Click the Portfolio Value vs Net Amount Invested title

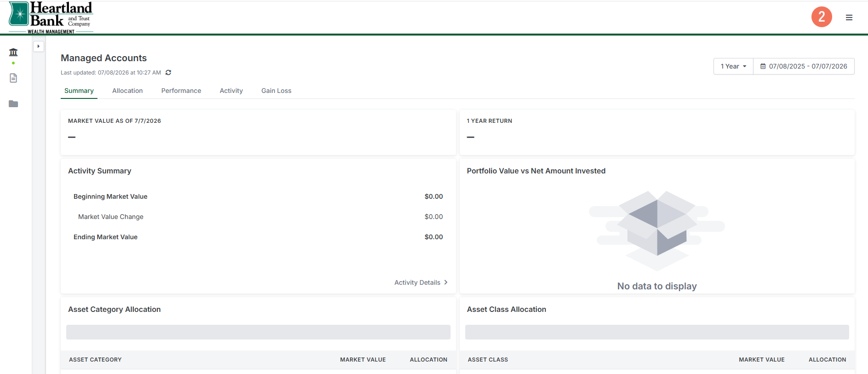coord(536,171)
